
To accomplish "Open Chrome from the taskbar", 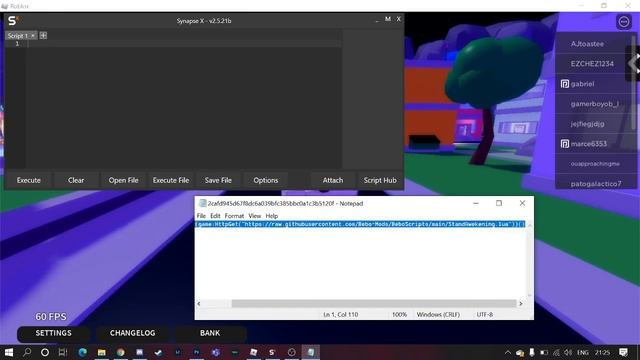I will point(120,352).
